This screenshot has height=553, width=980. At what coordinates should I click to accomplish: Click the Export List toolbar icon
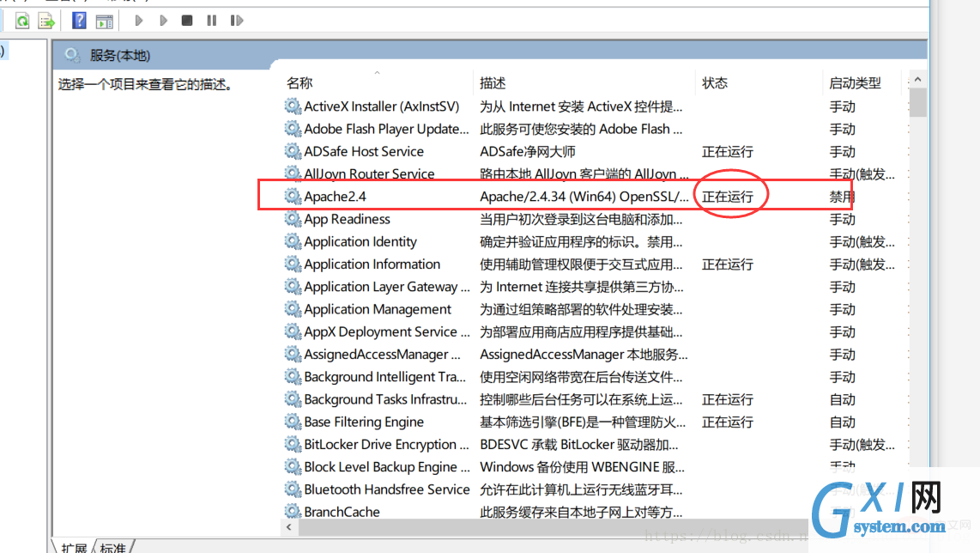46,21
